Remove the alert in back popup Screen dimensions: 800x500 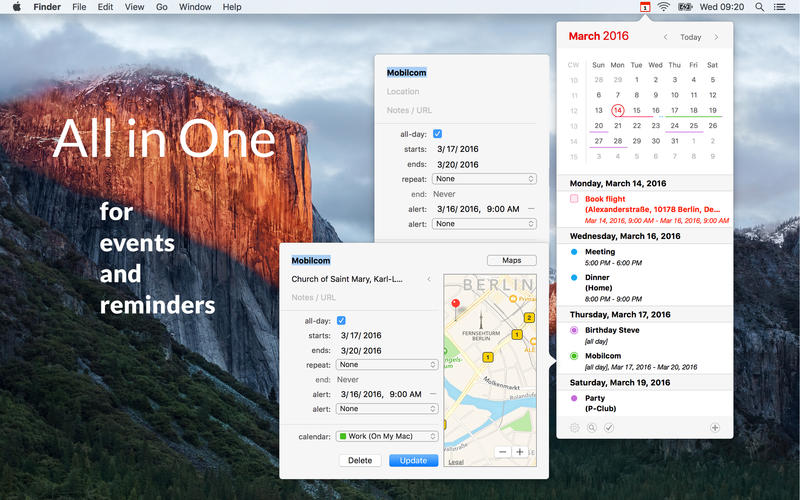pos(531,209)
